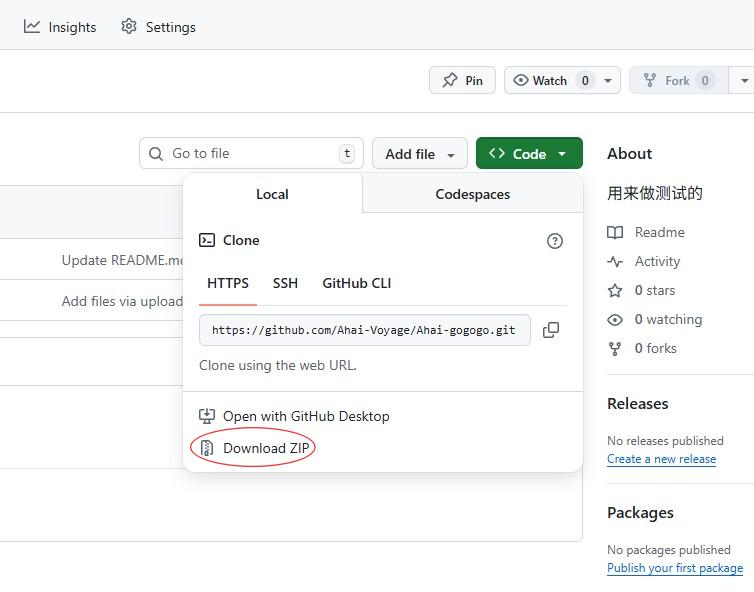The image size is (754, 592).
Task: Open the Update README.md commit message
Action: 123,260
